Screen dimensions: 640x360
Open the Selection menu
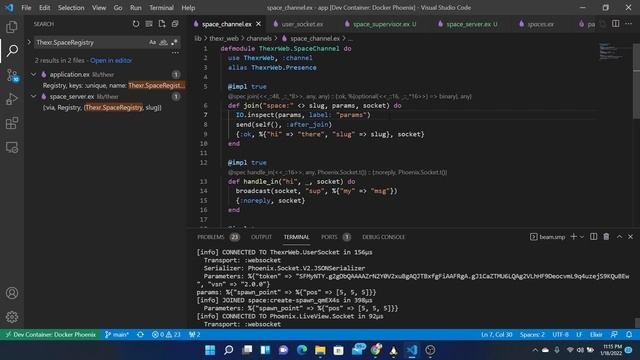pyautogui.click(x=71, y=8)
